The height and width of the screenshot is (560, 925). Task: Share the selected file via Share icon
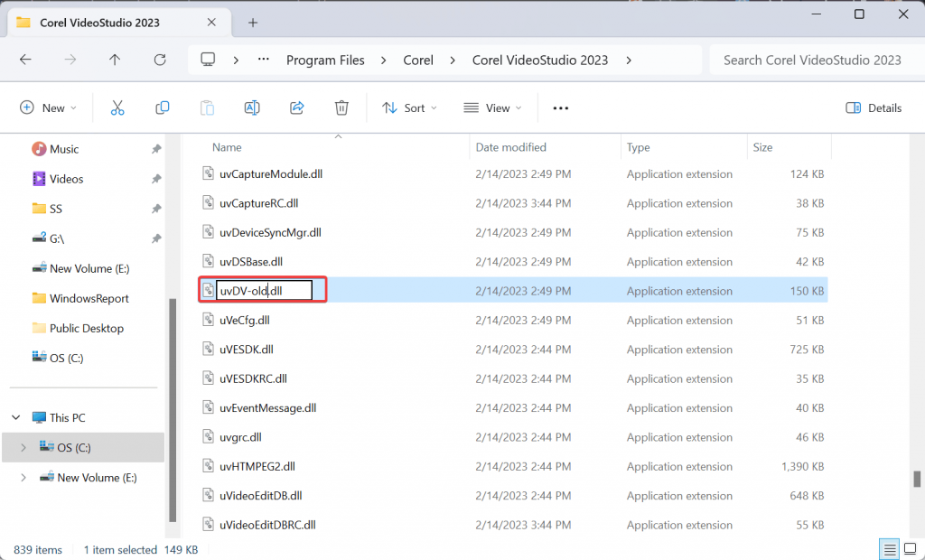click(296, 107)
